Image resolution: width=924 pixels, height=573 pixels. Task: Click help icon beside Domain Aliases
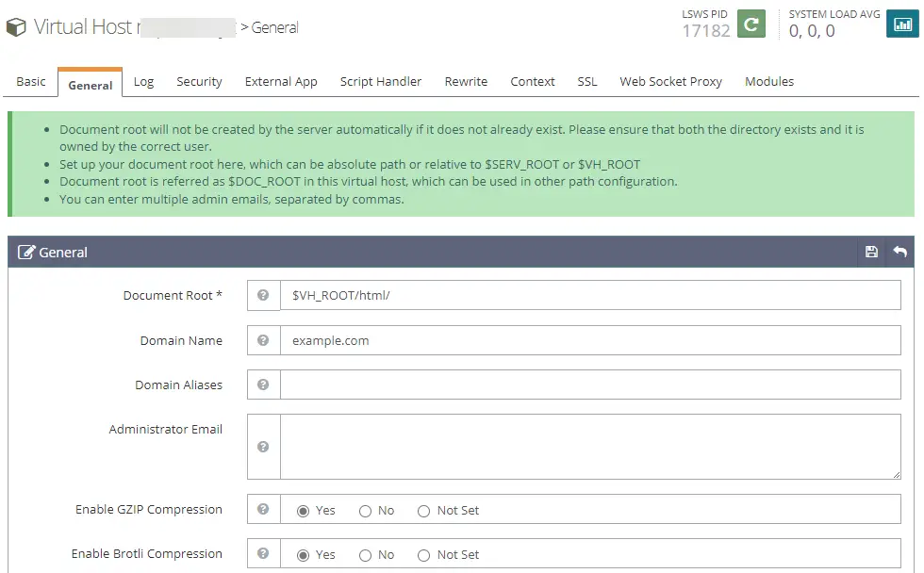(264, 385)
